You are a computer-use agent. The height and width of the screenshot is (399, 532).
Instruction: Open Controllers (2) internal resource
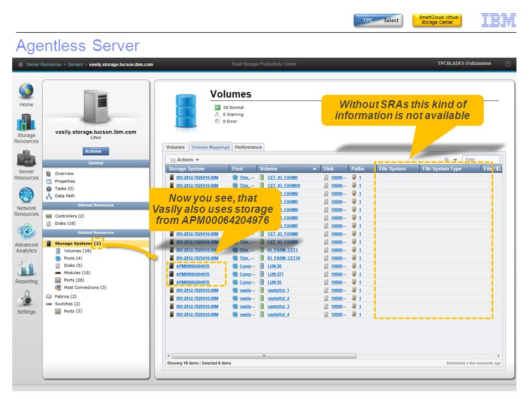69,216
